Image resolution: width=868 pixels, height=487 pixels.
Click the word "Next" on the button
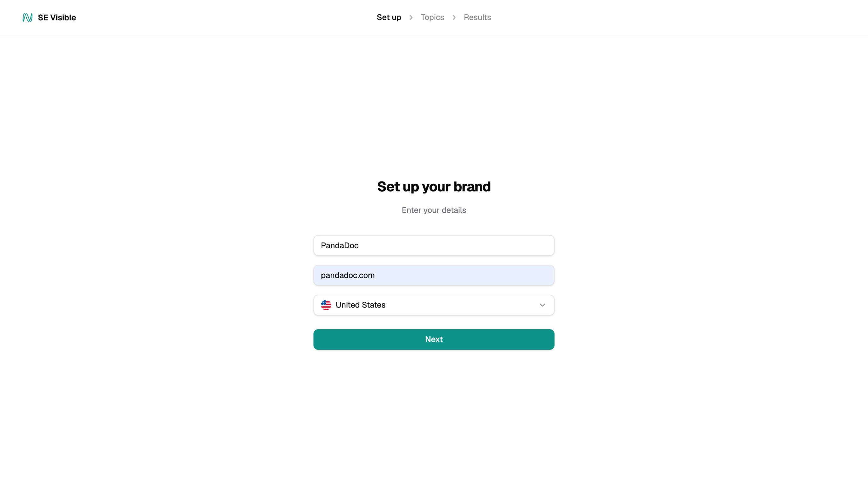coord(434,339)
